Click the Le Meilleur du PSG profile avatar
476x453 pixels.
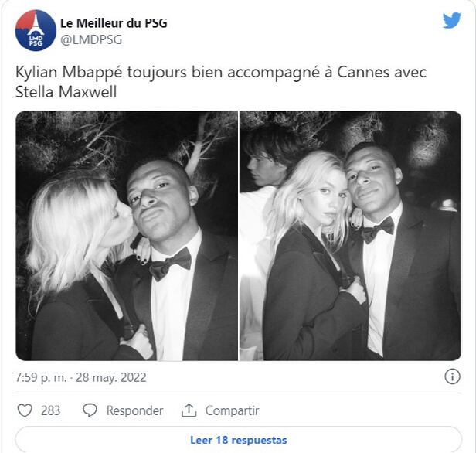pyautogui.click(x=36, y=30)
